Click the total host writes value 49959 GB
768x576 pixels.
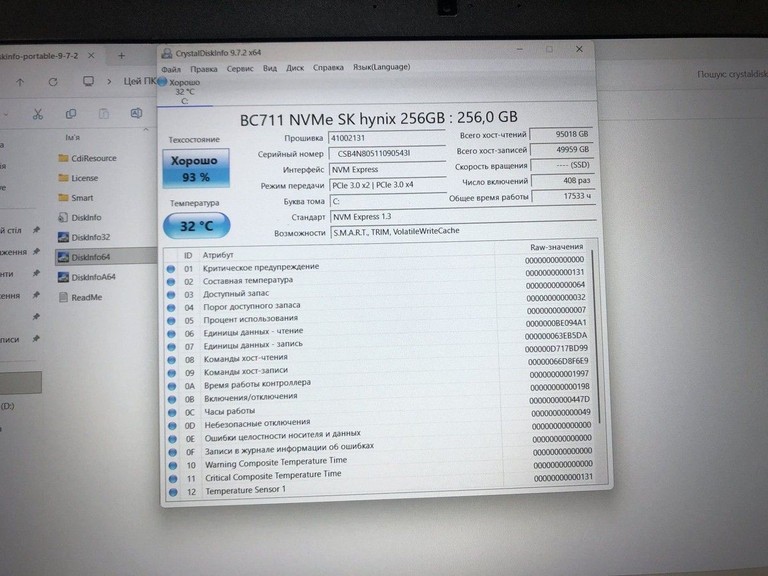tap(562, 149)
